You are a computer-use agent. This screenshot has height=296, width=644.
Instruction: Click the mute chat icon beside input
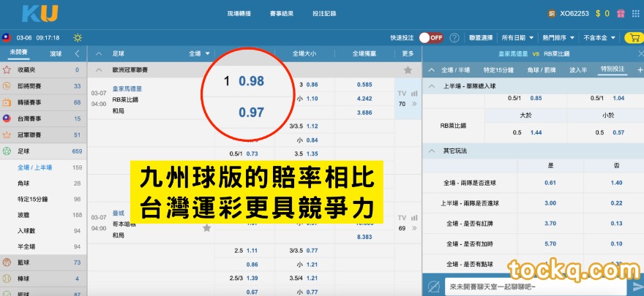click(433, 287)
